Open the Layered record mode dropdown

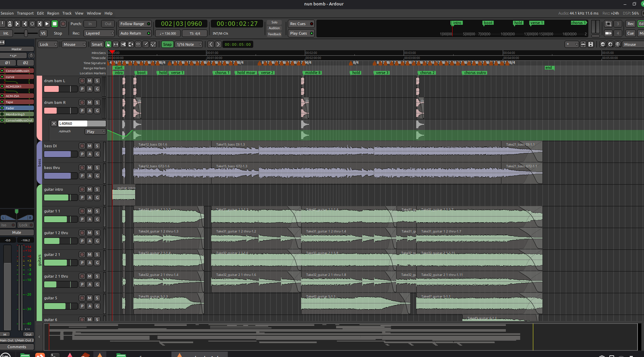[x=99, y=33]
